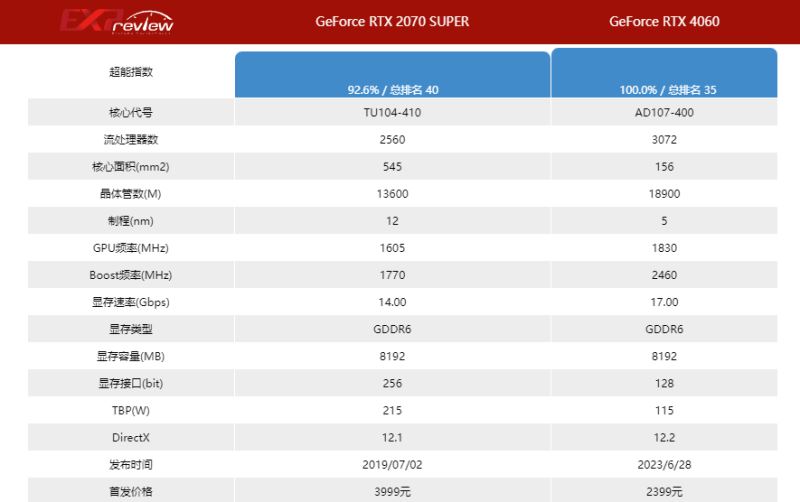Click the 100.0% performance index bar

click(664, 73)
